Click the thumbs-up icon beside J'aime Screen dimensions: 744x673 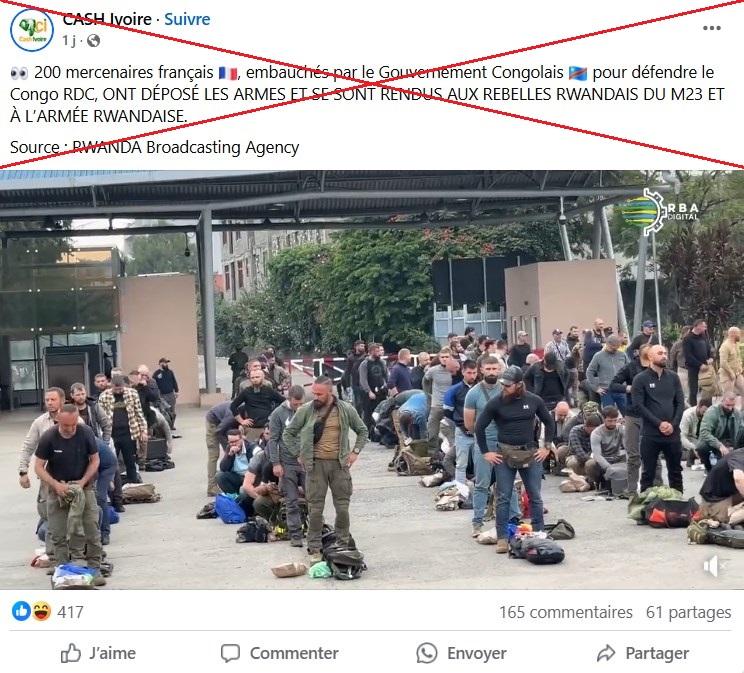pos(71,654)
